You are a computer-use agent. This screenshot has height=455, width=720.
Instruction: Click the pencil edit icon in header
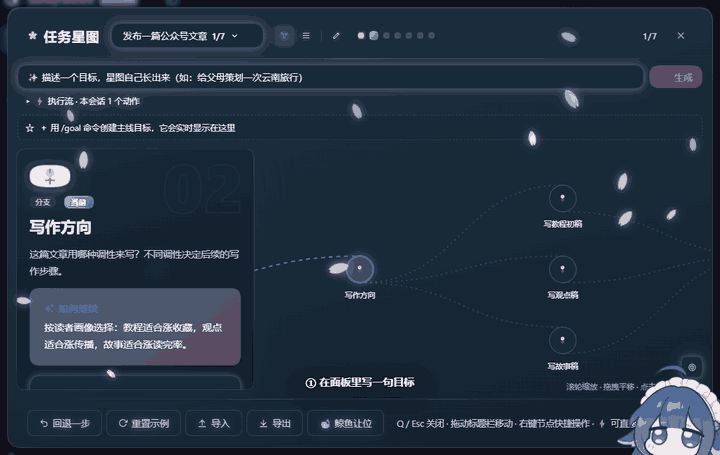336,35
